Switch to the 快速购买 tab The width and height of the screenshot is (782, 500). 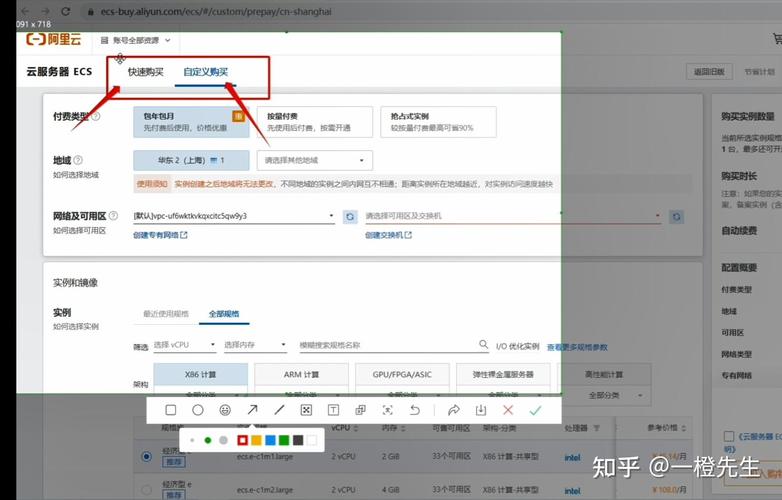point(146,72)
